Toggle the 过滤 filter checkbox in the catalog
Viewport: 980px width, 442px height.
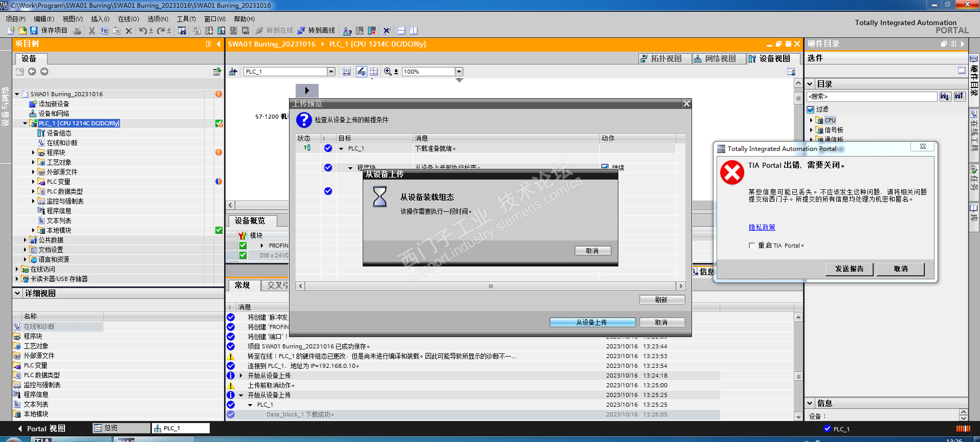pyautogui.click(x=811, y=109)
